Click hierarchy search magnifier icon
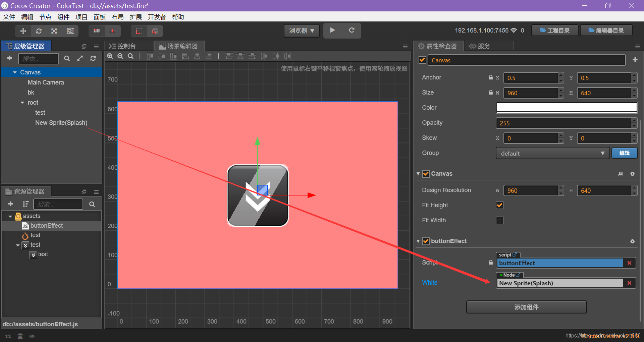This screenshot has width=644, height=342. [x=67, y=58]
